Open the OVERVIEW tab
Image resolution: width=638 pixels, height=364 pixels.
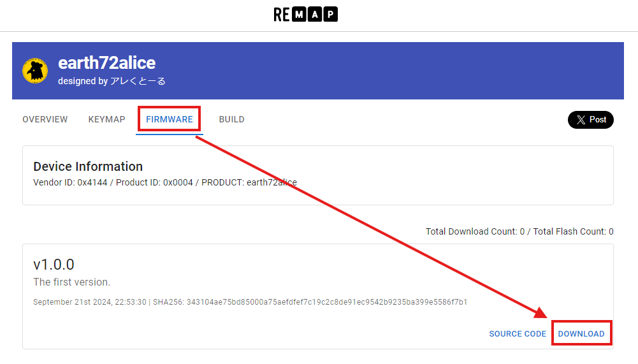(x=45, y=119)
